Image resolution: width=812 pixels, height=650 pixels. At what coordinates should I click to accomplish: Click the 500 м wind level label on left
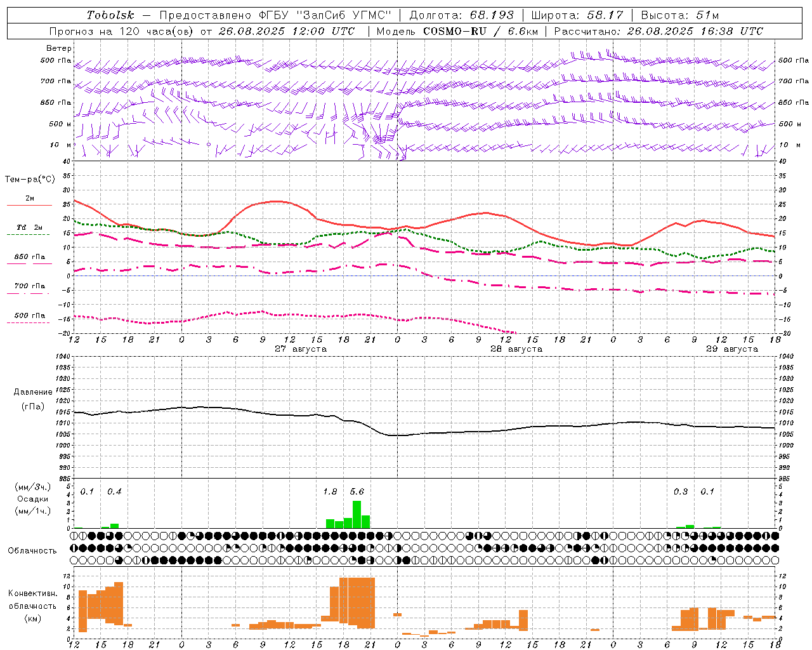60,124
